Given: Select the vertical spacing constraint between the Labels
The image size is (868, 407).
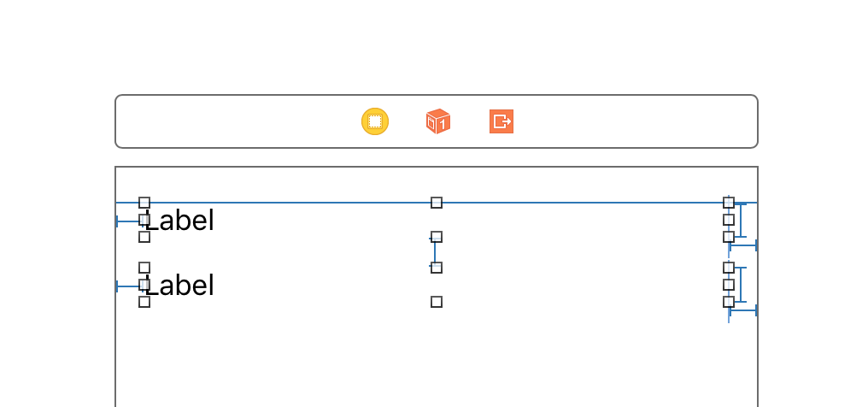Looking at the screenshot, I should 435,252.
